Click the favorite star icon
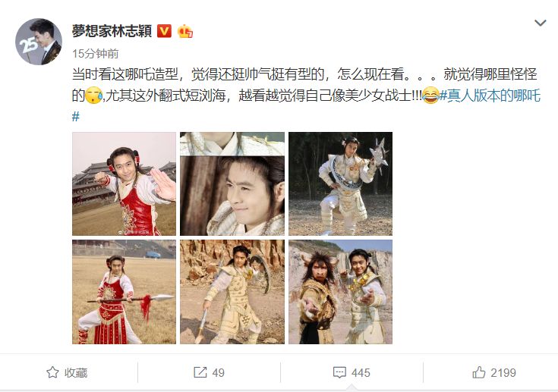This screenshot has width=558, height=392. (52, 372)
